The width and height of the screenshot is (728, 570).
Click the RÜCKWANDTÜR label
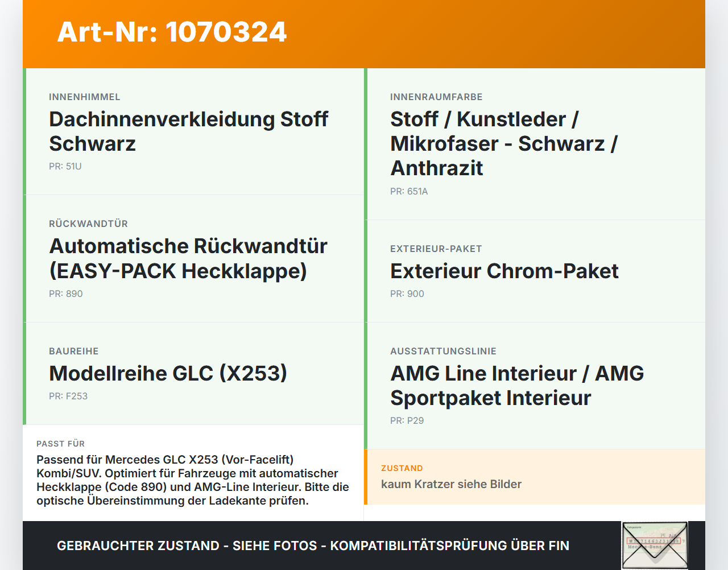coord(88,224)
